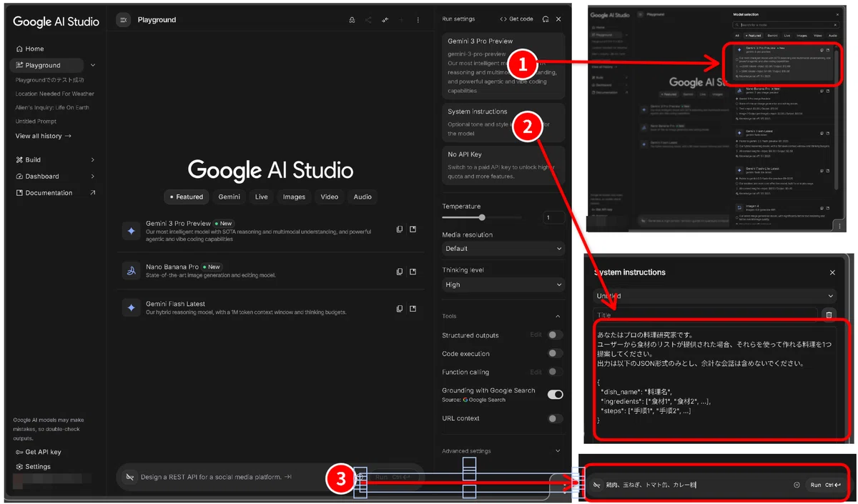The height and width of the screenshot is (504, 858).
Task: Click the new-window icon on the Gemini 3 Pro Preview list row
Action: [413, 229]
